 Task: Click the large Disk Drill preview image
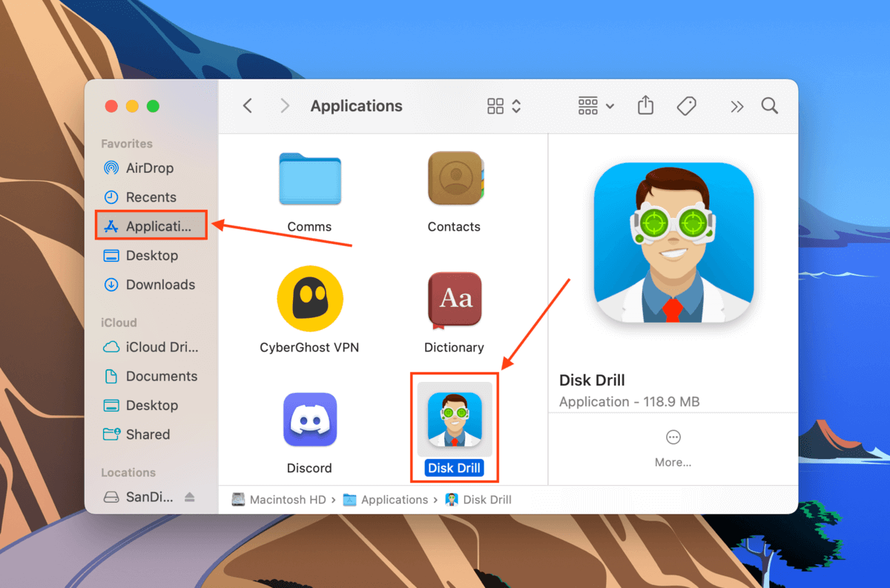pyautogui.click(x=673, y=243)
